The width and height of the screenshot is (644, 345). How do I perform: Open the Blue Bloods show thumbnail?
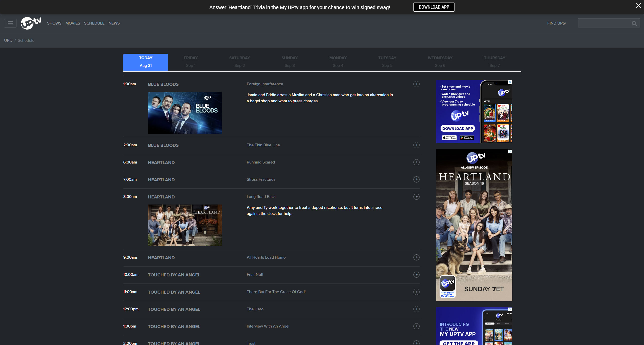point(185,113)
